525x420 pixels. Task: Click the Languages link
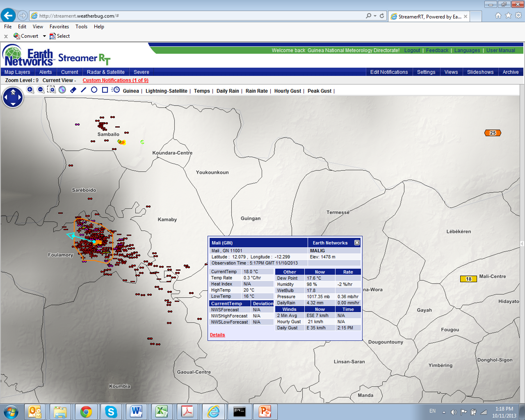pyautogui.click(x=467, y=50)
